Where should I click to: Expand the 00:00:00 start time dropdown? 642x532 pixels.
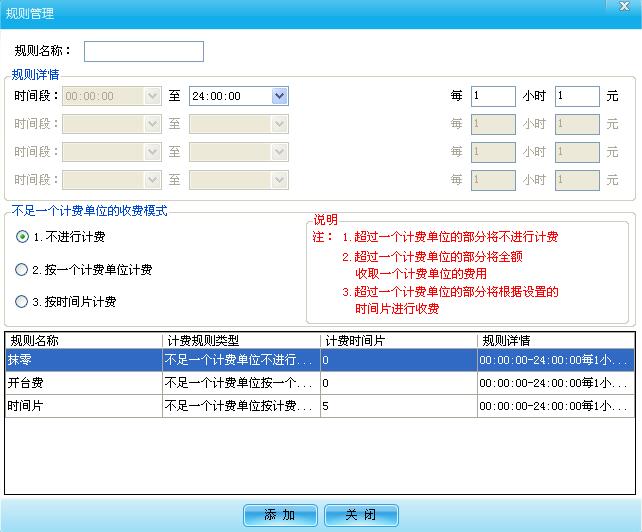coord(152,96)
